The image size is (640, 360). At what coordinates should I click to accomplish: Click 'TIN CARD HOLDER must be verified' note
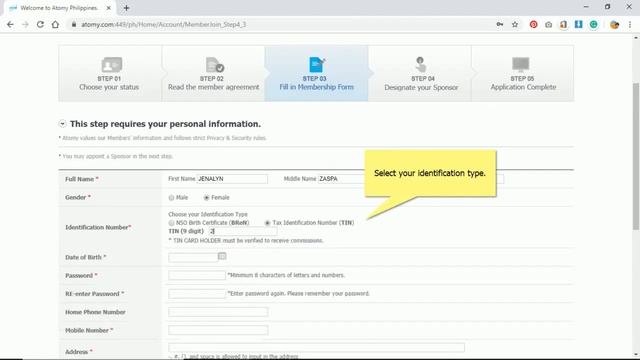click(x=246, y=240)
